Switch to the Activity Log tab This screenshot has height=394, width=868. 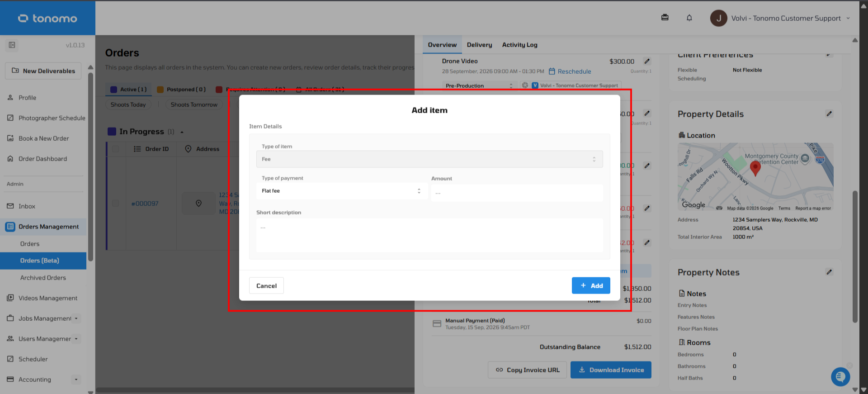[x=519, y=45]
